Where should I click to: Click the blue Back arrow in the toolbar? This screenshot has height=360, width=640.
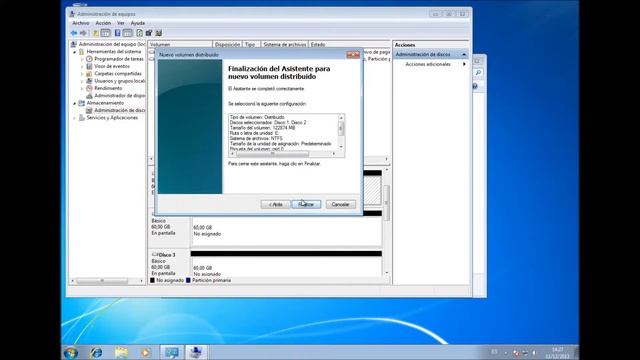pos(74,33)
